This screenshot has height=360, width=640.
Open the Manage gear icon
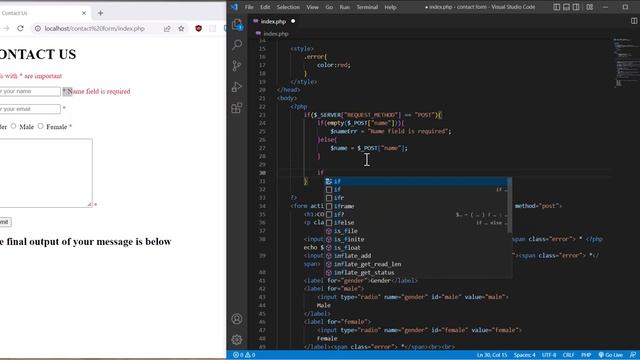[237, 340]
